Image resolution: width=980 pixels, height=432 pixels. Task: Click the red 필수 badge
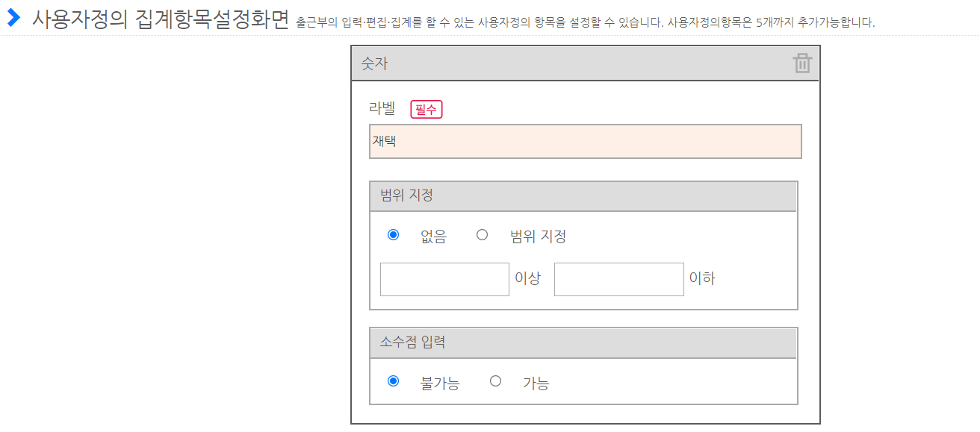tap(427, 110)
